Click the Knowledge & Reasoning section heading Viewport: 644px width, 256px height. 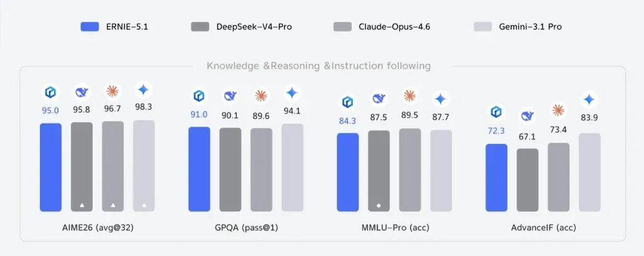[319, 66]
